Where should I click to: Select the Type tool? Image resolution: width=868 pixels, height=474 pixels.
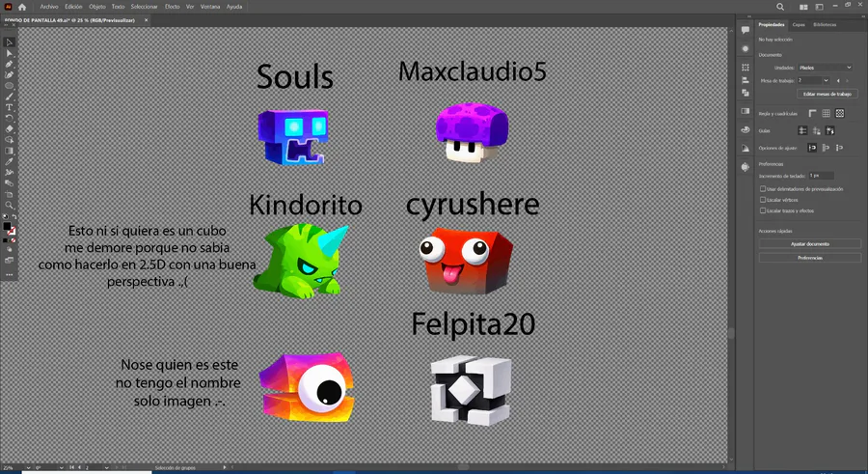coord(9,107)
